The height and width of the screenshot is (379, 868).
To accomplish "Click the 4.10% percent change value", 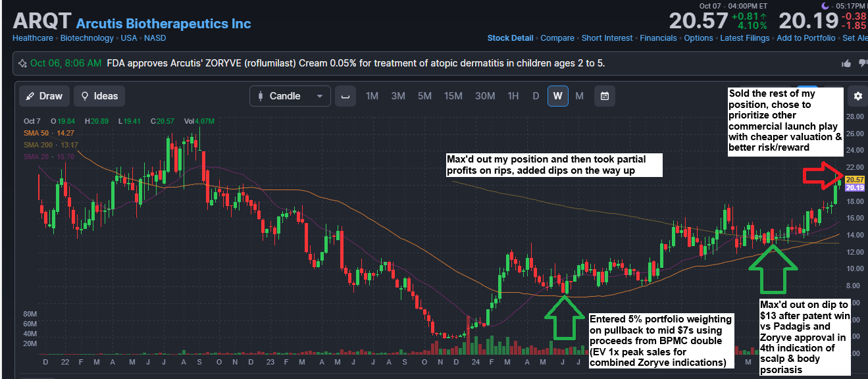I will pos(752,26).
